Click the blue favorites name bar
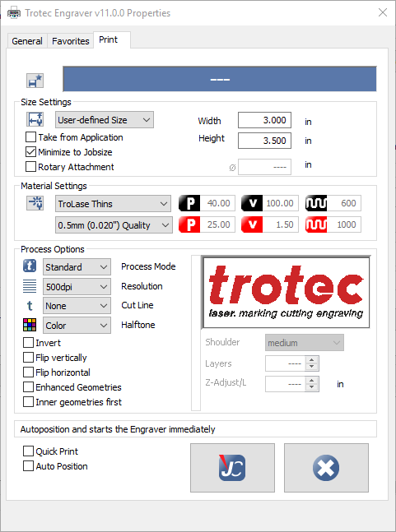396x532 pixels. tap(220, 79)
